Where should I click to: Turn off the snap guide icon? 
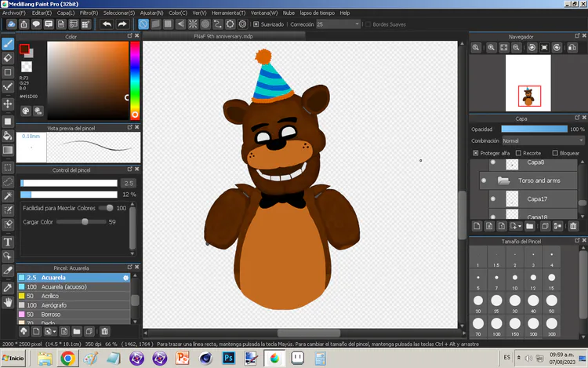click(143, 24)
